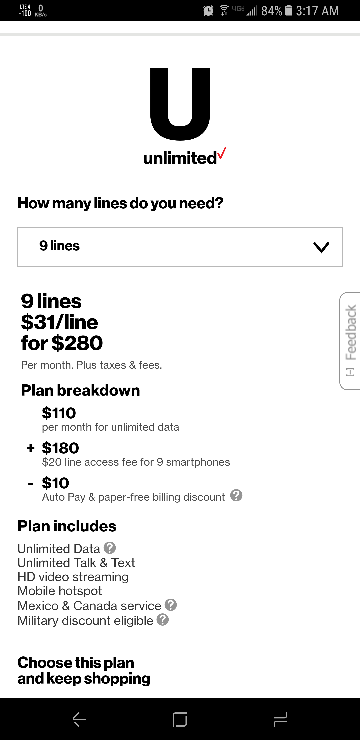Tap the $180 line access fee row
This screenshot has width=360, height=740.
[136, 454]
